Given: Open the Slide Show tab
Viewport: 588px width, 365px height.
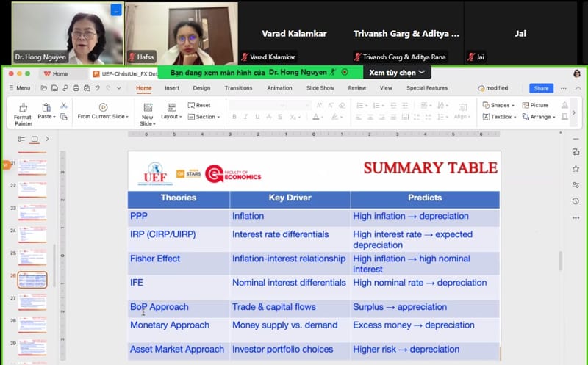Looking at the screenshot, I should pyautogui.click(x=320, y=88).
